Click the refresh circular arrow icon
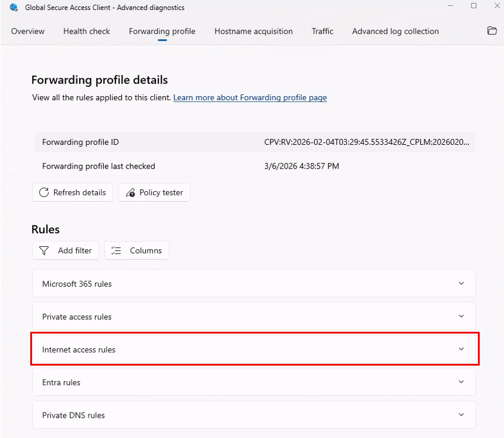This screenshot has height=438, width=504. point(44,192)
